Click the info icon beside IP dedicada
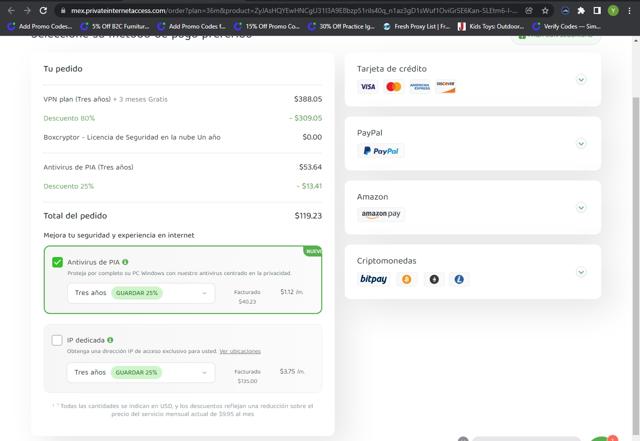640x441 pixels. point(110,340)
